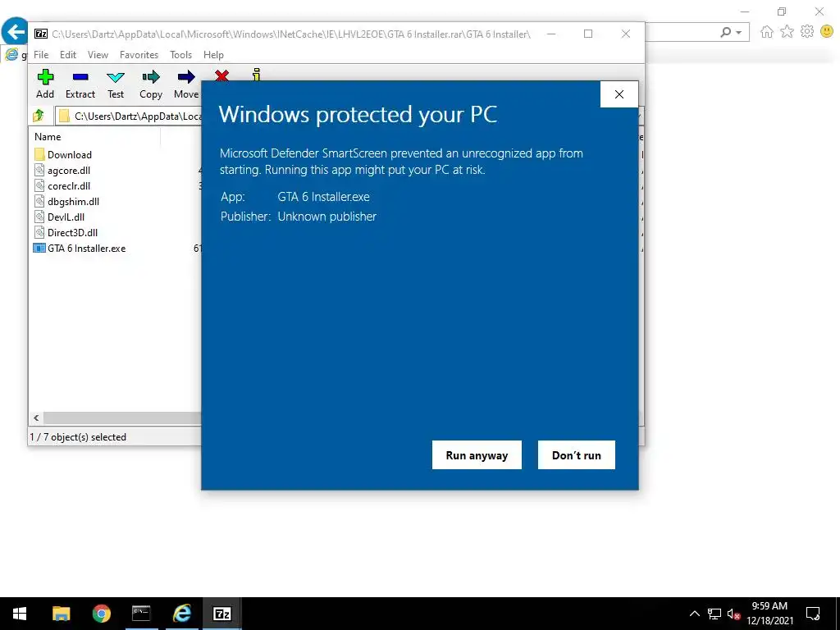The width and height of the screenshot is (840, 630).
Task: Close the SmartScreen dialog with the X
Action: pos(619,94)
